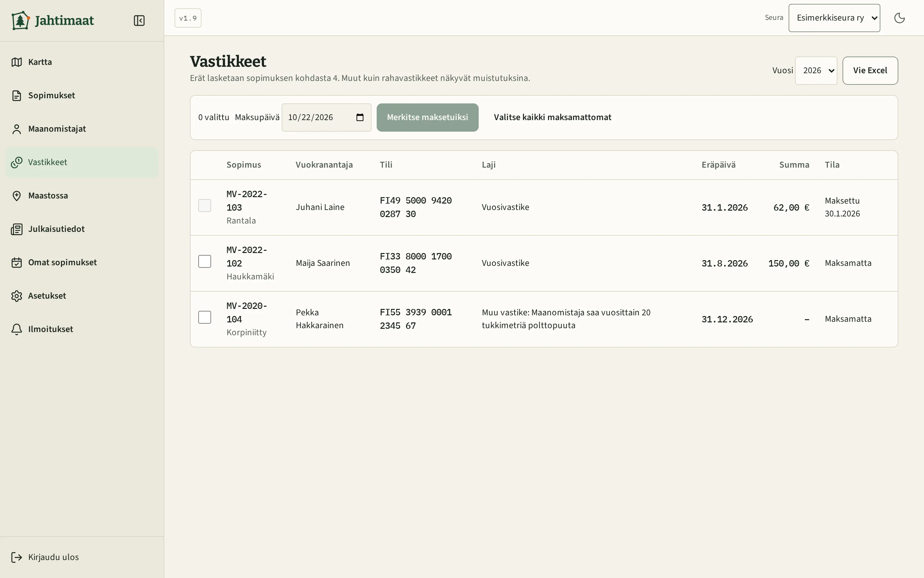Open the Kartta page label
This screenshot has height=578, width=924.
click(40, 62)
